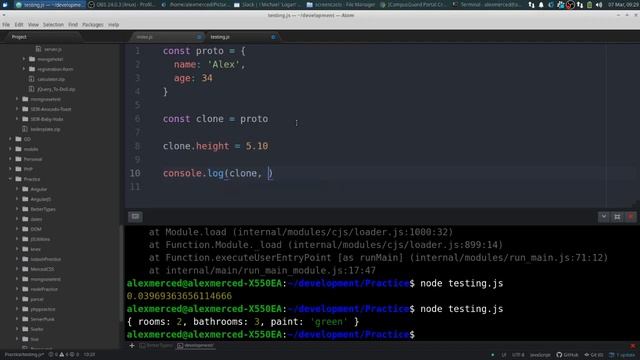Expand the GO folder
This screenshot has width=640, height=360.
[10, 139]
